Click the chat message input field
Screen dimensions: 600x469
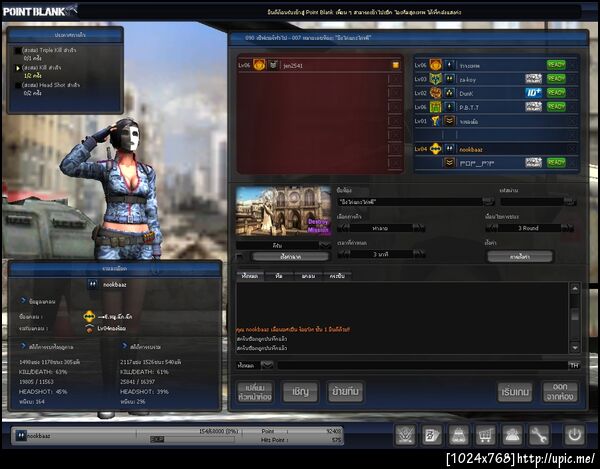point(422,365)
